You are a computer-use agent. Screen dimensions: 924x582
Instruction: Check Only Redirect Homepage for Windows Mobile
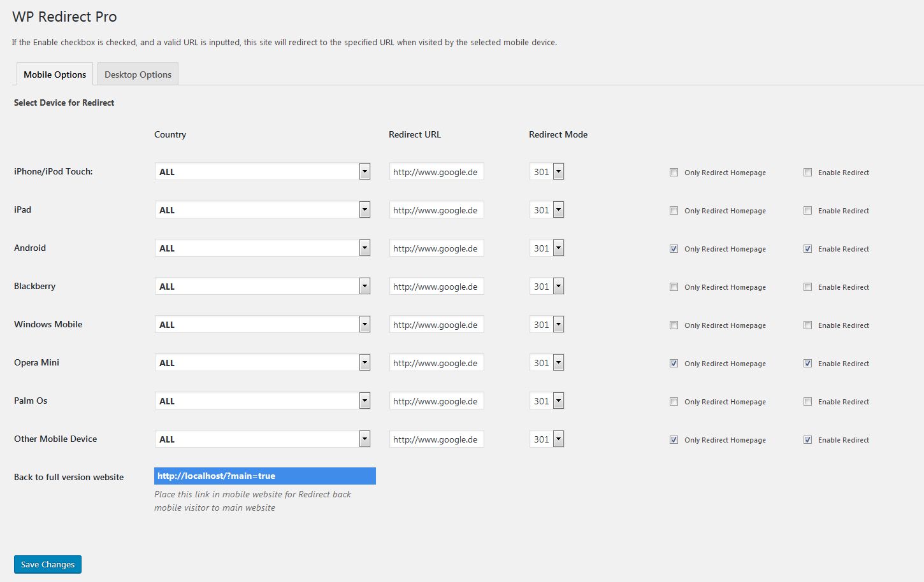click(x=674, y=325)
